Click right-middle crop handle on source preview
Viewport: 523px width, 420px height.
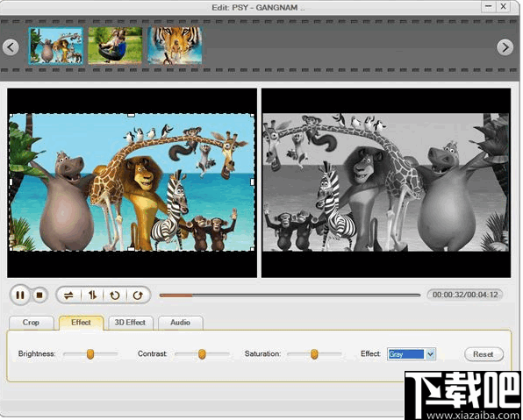pos(252,182)
